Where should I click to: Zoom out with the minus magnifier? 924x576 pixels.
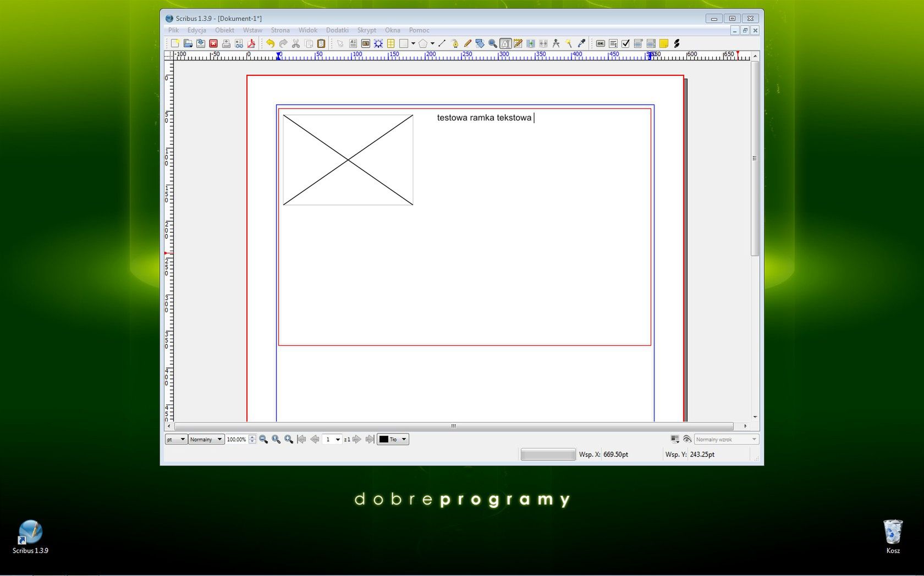pyautogui.click(x=263, y=439)
